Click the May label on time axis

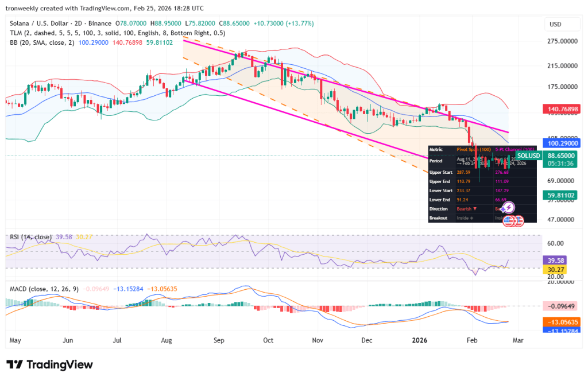[15, 340]
